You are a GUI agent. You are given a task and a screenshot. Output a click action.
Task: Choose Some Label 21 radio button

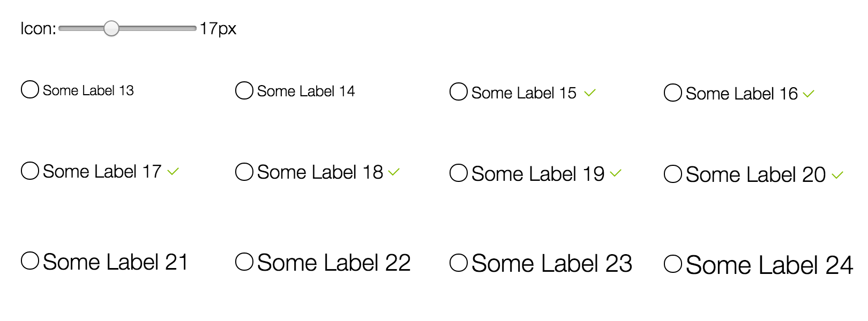pos(30,261)
